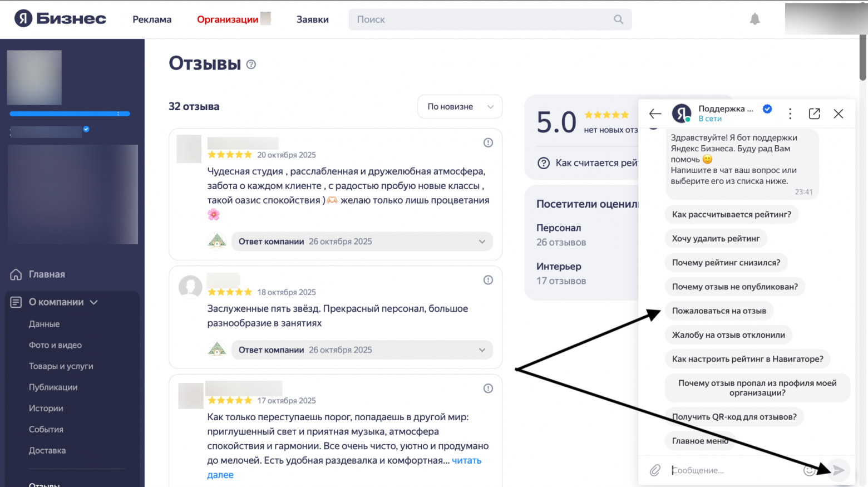The image size is (868, 487).
Task: Focus the Поиск search field
Action: (x=490, y=19)
